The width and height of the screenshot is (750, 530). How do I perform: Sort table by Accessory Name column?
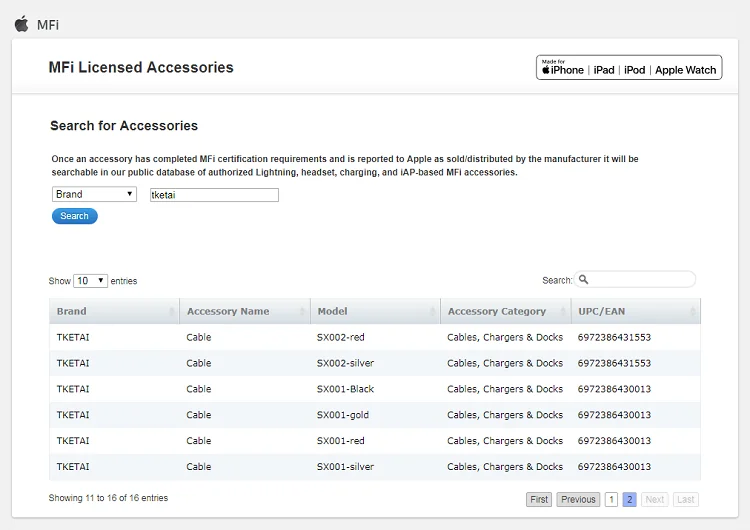click(x=244, y=311)
